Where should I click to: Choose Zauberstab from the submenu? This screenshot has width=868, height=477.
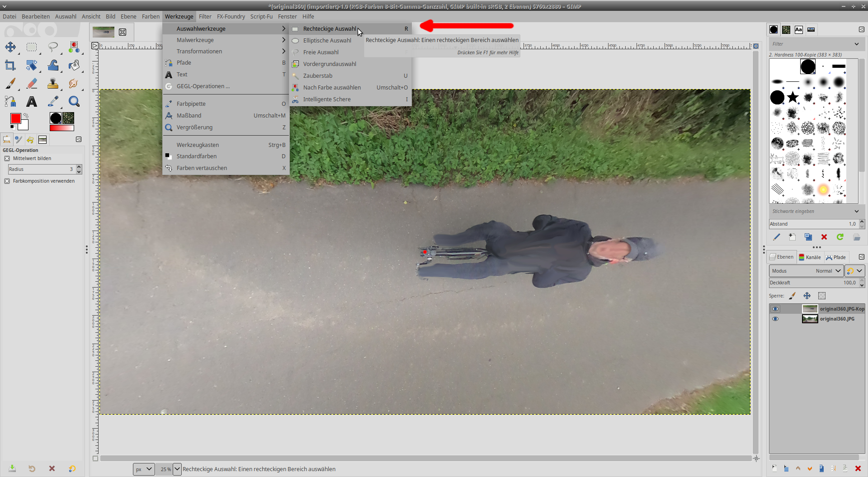[x=318, y=76]
